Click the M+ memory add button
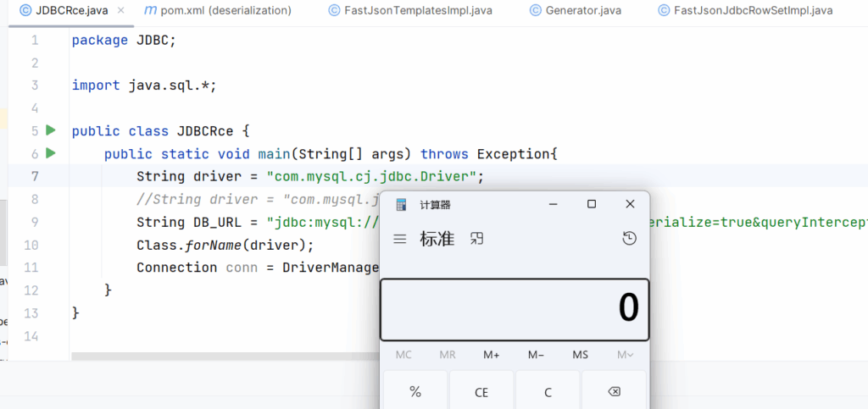Image resolution: width=868 pixels, height=409 pixels. click(492, 355)
